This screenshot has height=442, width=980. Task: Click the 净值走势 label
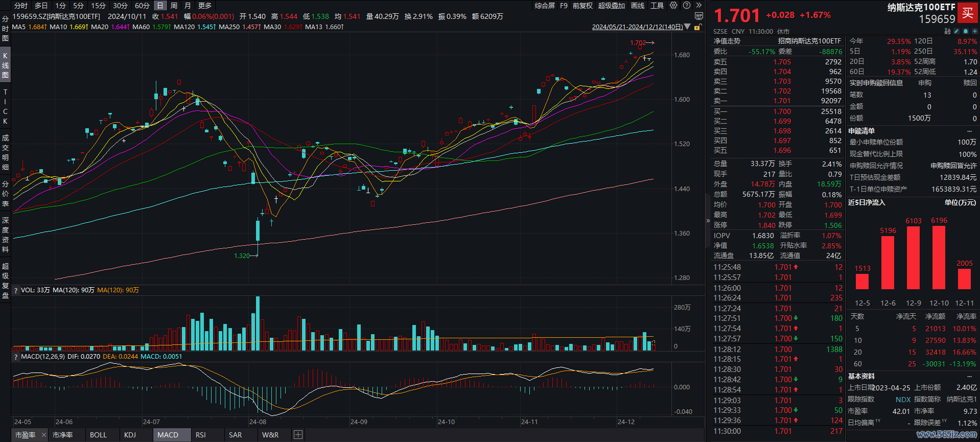point(727,41)
